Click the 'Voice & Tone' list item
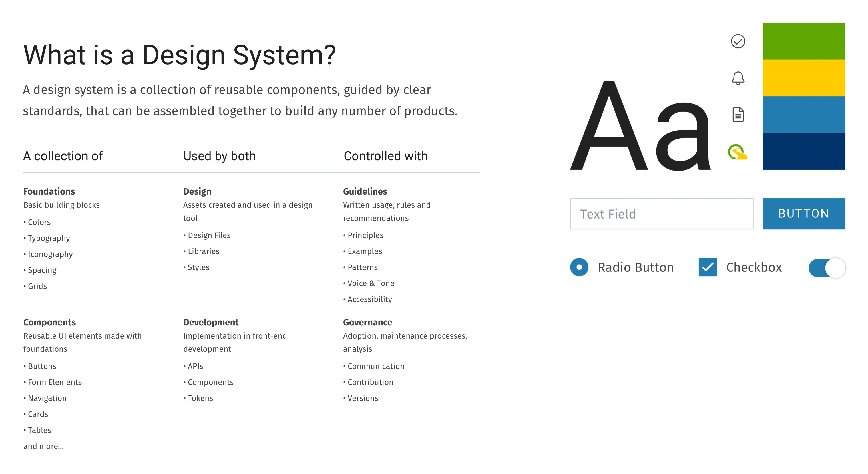868x474 pixels. (x=371, y=283)
